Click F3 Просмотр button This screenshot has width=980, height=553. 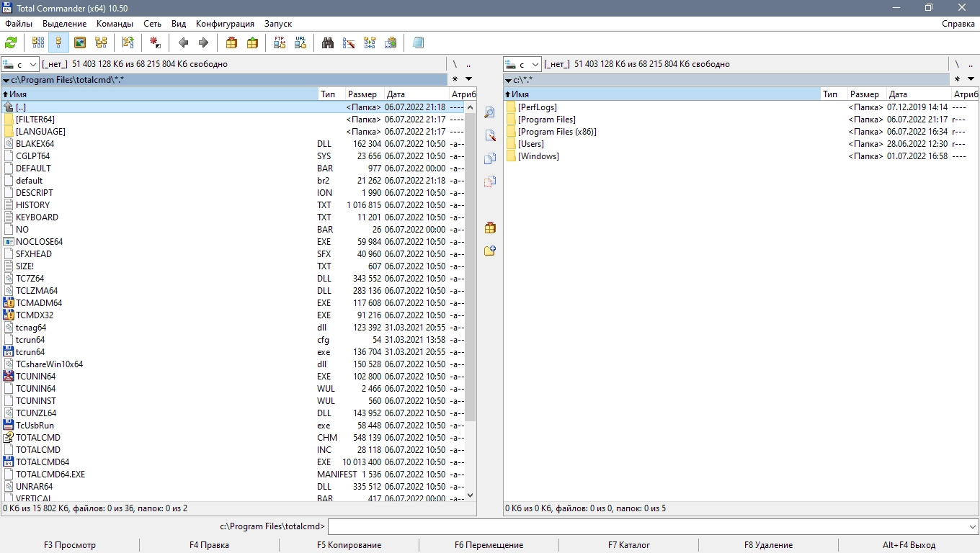click(70, 545)
